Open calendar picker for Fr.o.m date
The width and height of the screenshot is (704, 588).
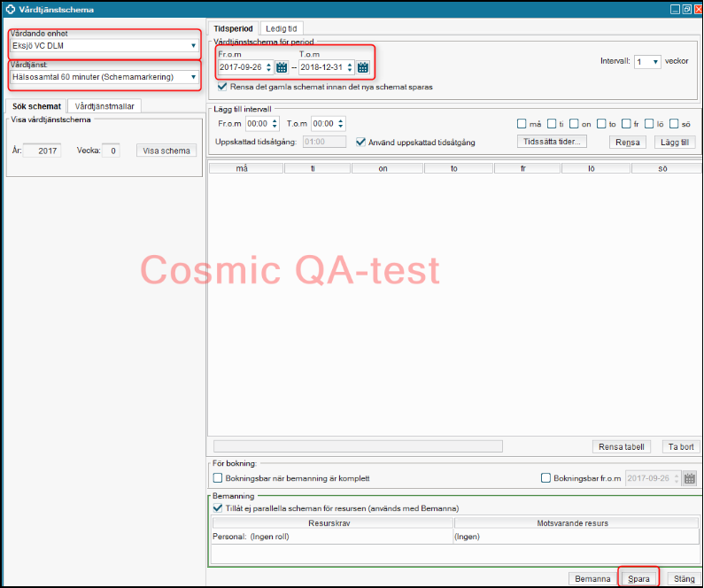pyautogui.click(x=282, y=67)
